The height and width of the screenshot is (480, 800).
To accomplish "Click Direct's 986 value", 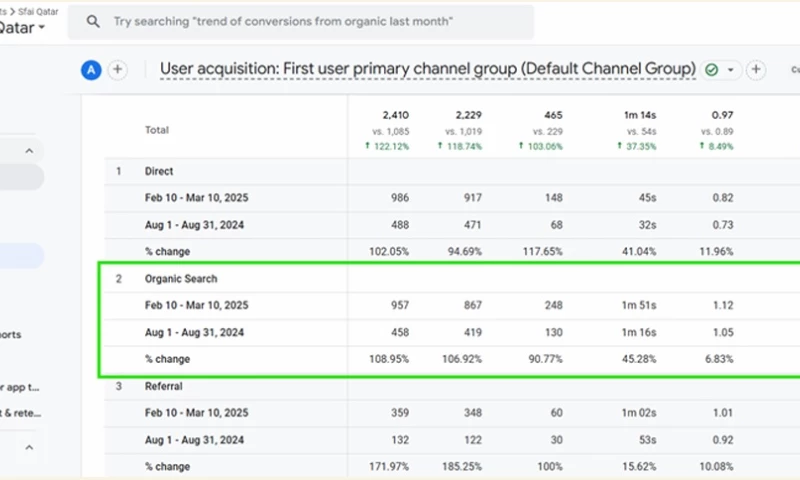I will coord(400,198).
